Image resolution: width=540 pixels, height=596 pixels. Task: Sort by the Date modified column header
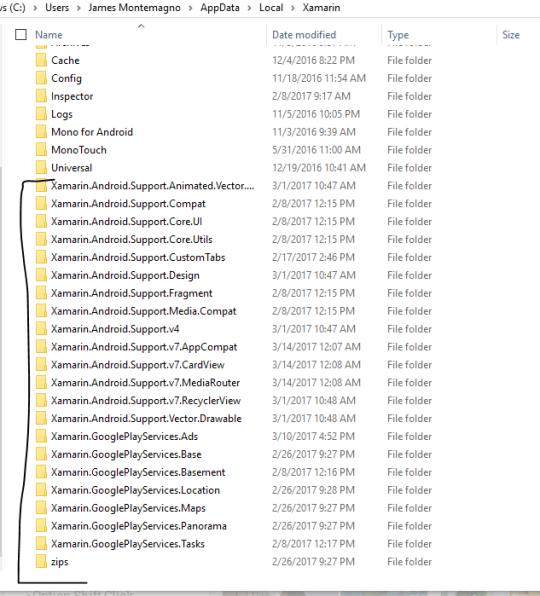click(304, 35)
